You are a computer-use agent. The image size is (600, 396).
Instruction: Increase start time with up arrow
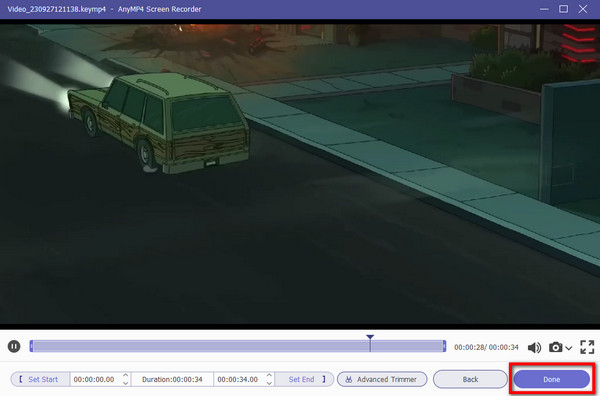pos(126,375)
